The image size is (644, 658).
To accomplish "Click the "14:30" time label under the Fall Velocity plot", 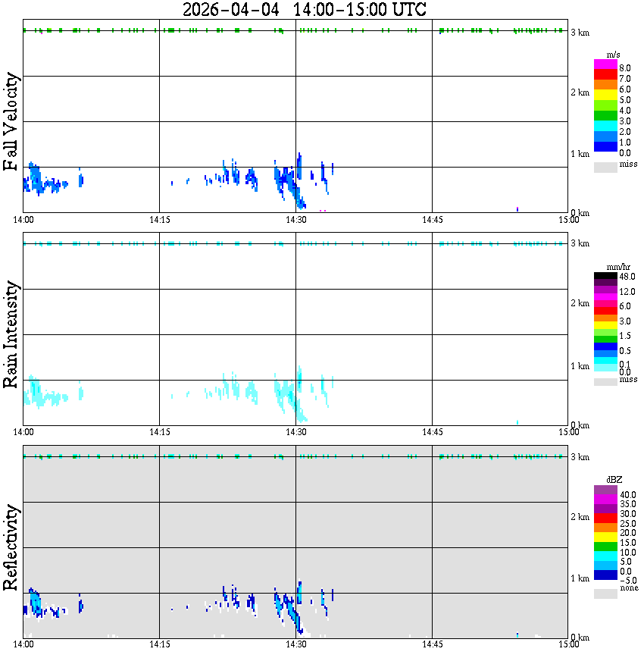I will click(295, 220).
